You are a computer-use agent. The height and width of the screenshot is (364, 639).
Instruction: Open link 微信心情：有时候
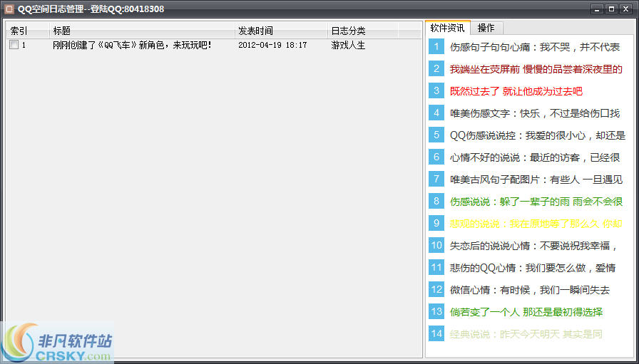point(530,290)
